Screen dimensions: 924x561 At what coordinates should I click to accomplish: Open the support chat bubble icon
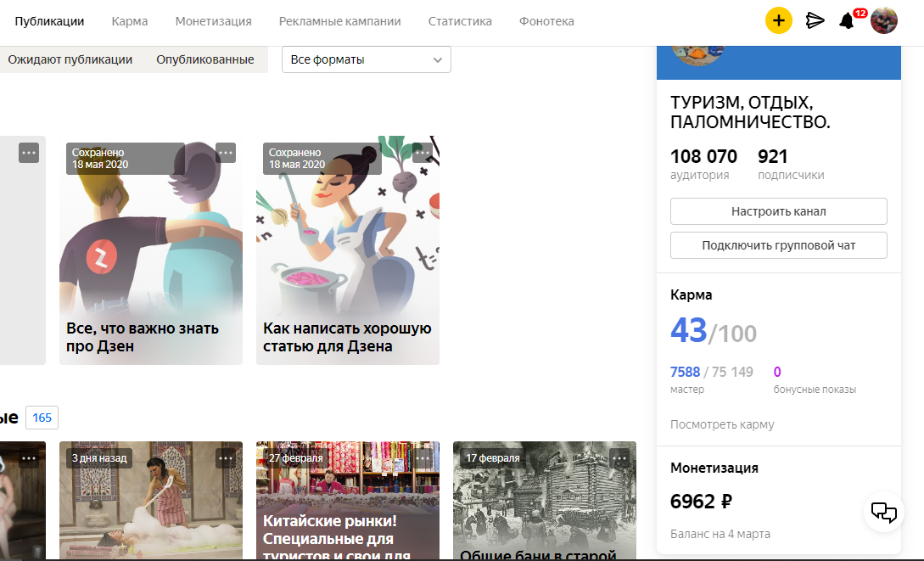click(x=883, y=512)
